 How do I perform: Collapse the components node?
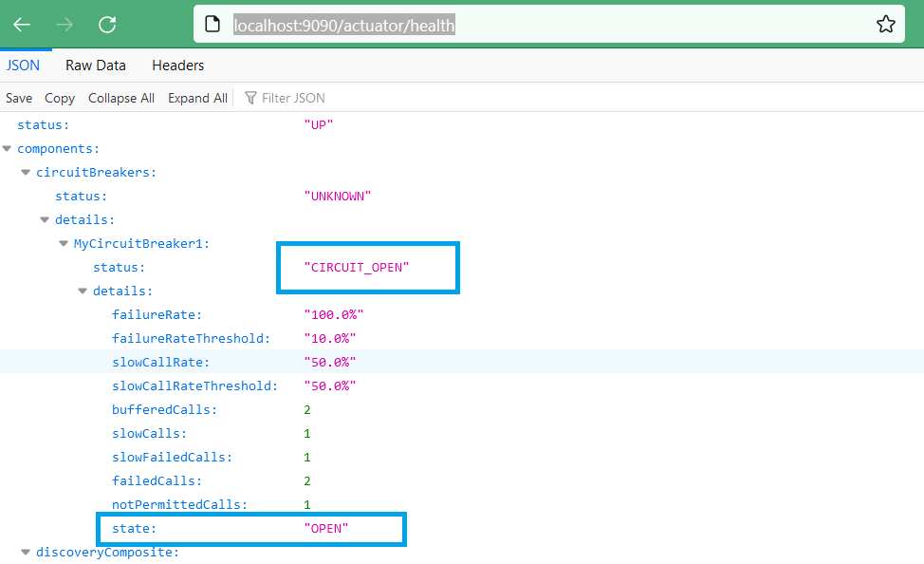[7, 149]
